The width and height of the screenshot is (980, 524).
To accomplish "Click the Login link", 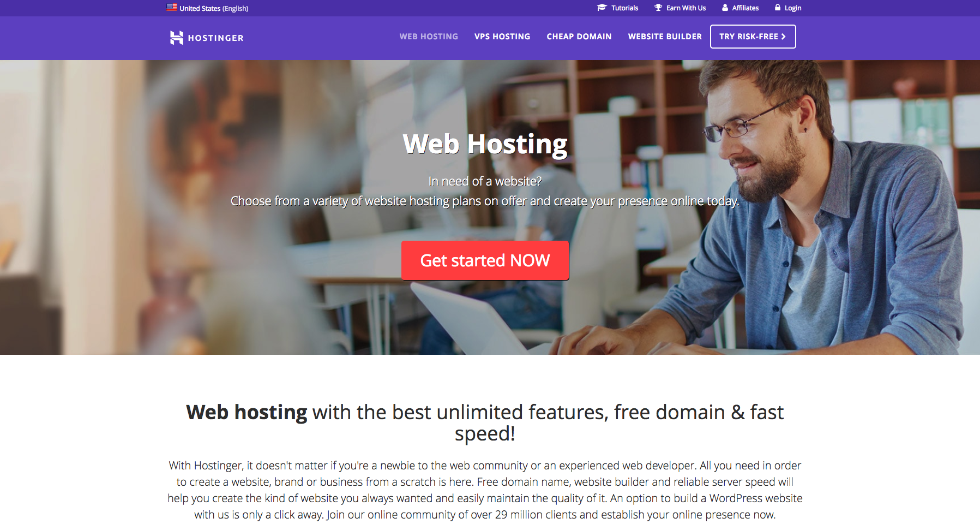I will click(793, 8).
